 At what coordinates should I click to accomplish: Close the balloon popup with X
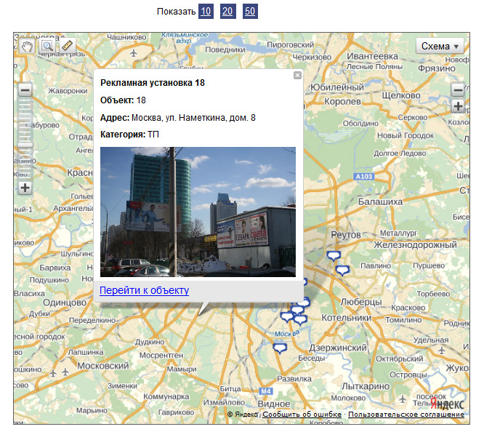click(297, 75)
